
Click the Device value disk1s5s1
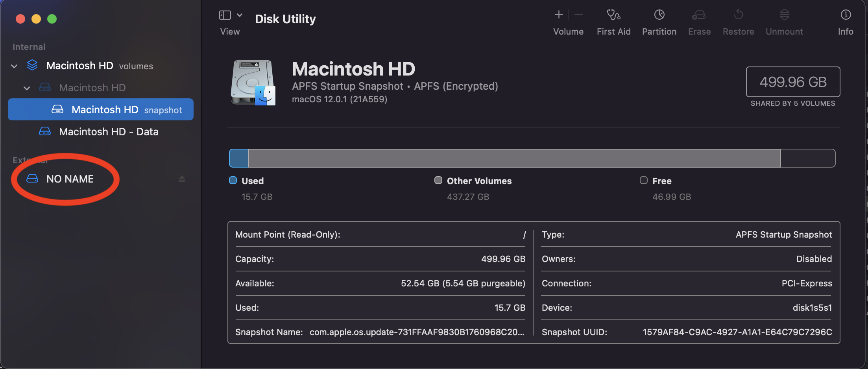point(813,308)
